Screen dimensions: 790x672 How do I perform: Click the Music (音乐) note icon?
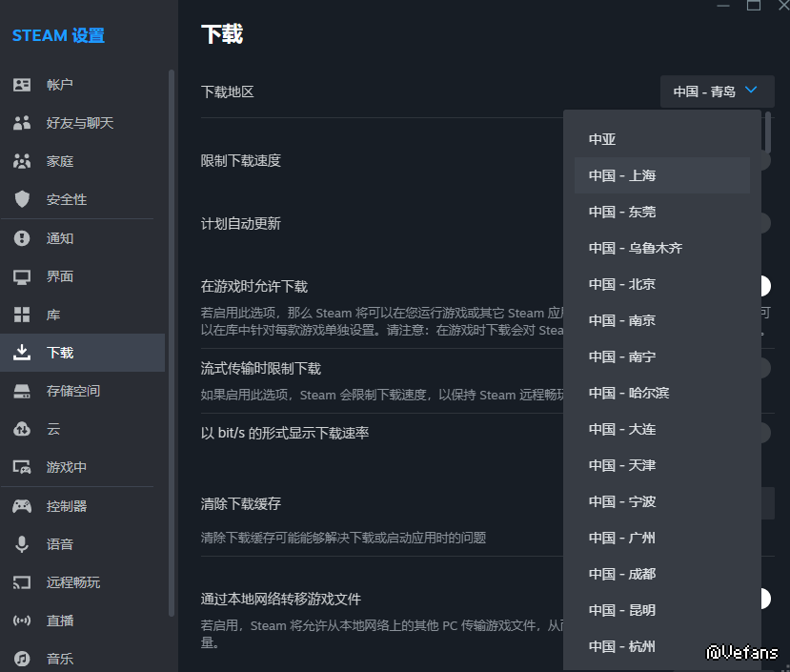click(x=22, y=659)
